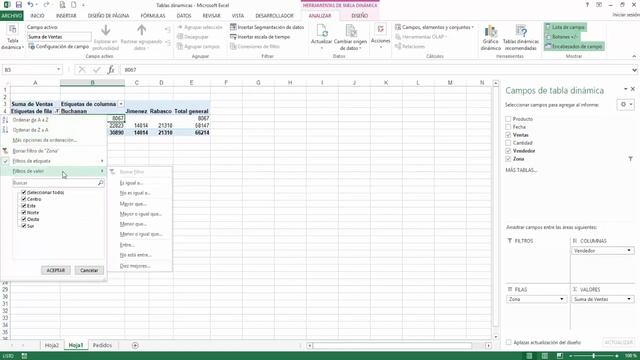The image size is (640, 360).
Task: Click the zoom in plus button
Action: [617, 356]
